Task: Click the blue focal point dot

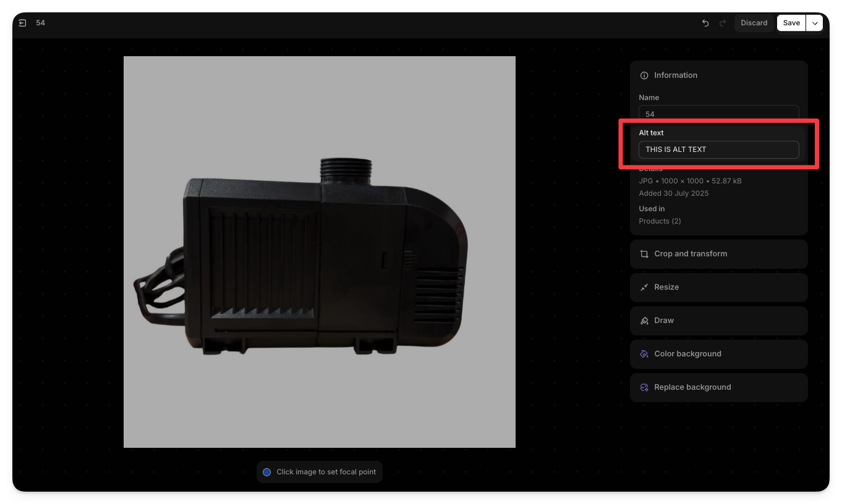Action: pyautogui.click(x=267, y=472)
